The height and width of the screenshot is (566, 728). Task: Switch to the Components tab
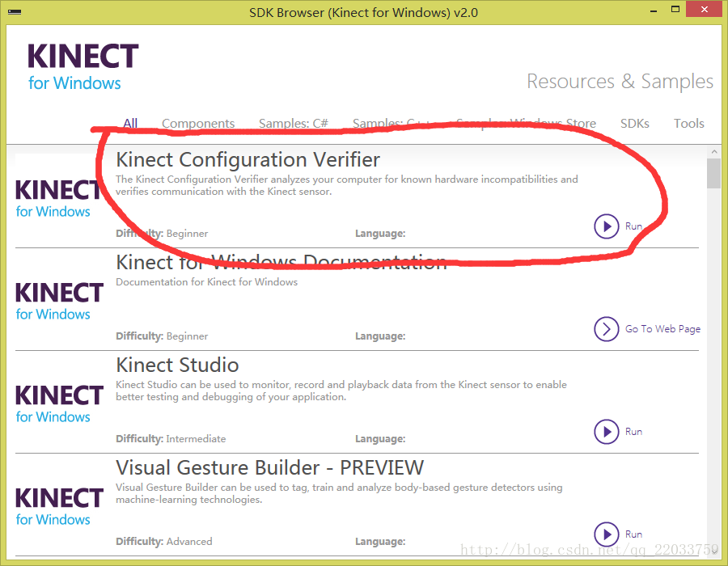(x=198, y=124)
